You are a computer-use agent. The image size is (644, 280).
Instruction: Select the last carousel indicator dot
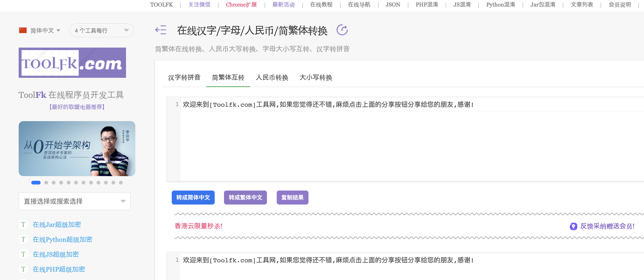click(121, 182)
